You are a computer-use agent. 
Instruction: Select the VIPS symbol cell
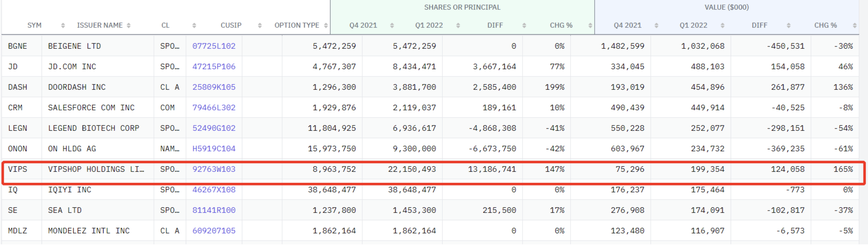click(18, 169)
